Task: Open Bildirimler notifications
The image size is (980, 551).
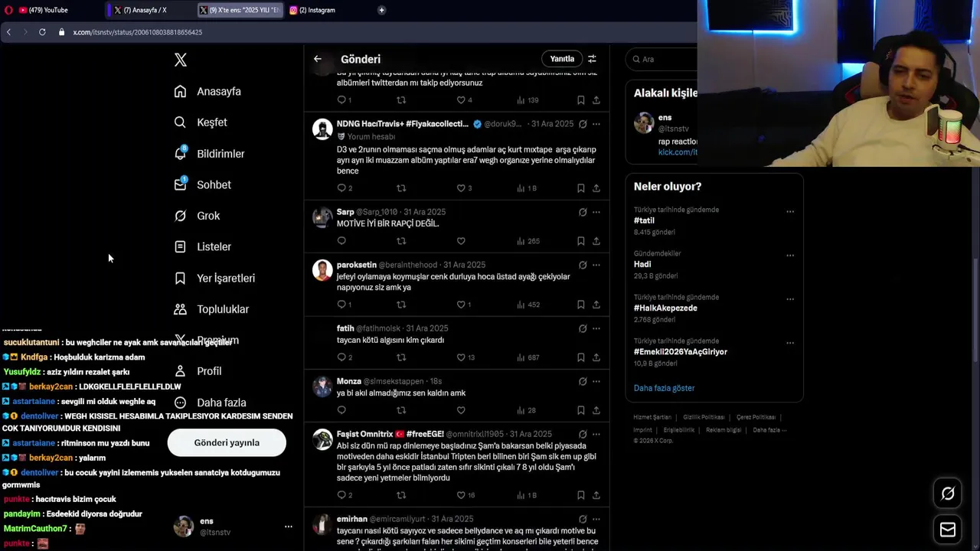Action: point(209,154)
